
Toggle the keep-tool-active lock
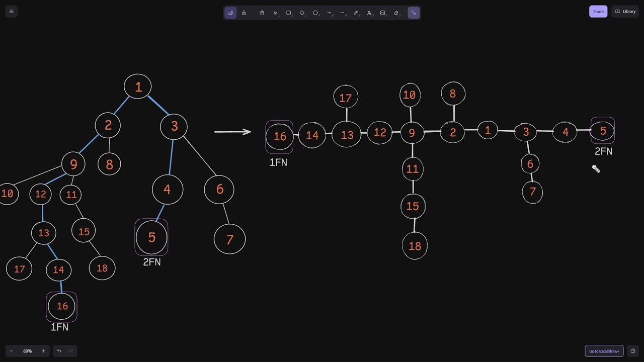click(244, 13)
